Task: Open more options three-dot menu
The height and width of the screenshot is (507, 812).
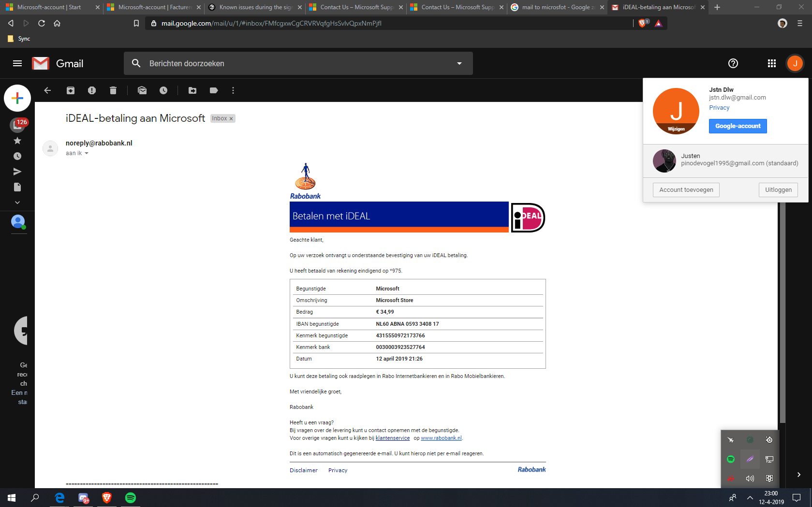Action: [x=233, y=90]
